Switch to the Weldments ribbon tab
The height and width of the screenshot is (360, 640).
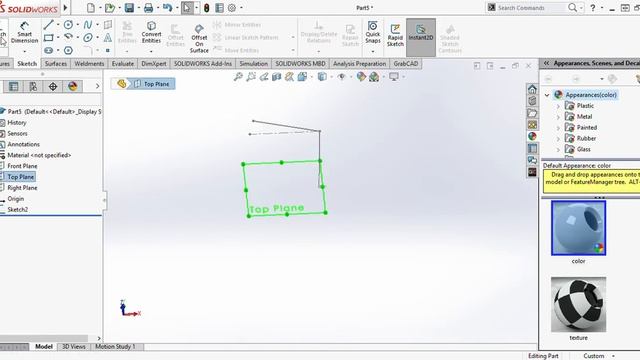89,64
